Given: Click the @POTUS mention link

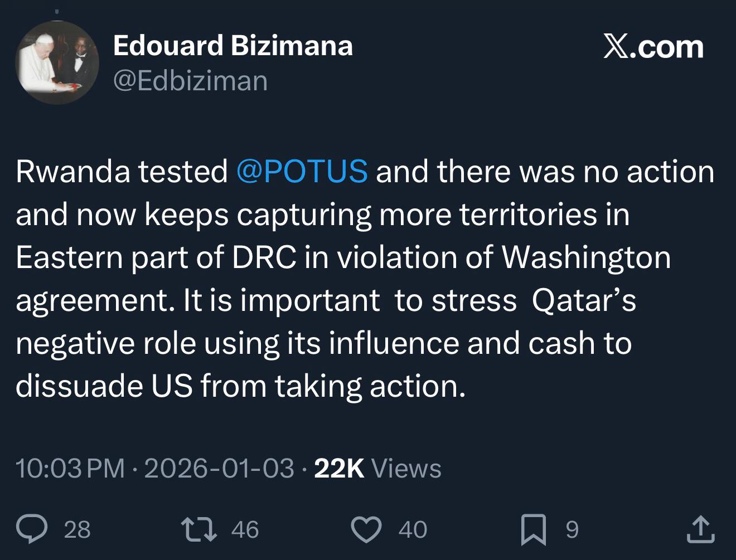Looking at the screenshot, I should (x=302, y=171).
